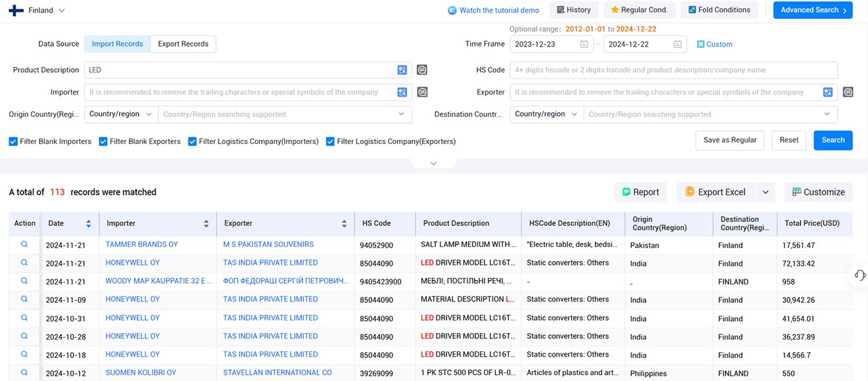
Task: Open Destination Country/region type dropdown
Action: 547,114
